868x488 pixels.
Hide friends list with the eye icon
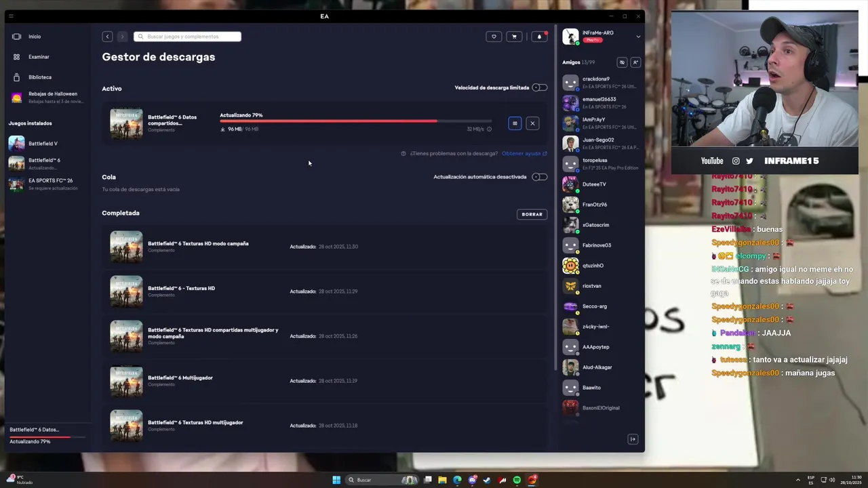[x=622, y=62]
